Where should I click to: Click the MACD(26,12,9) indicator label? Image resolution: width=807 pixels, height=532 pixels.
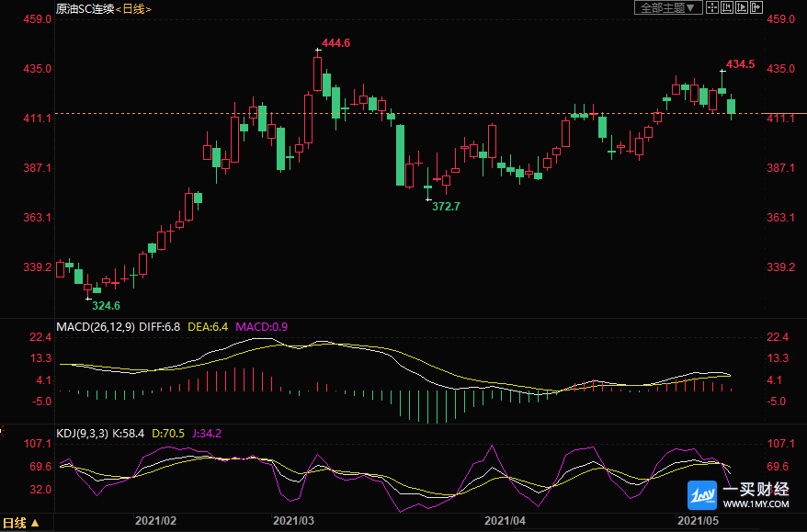point(96,327)
